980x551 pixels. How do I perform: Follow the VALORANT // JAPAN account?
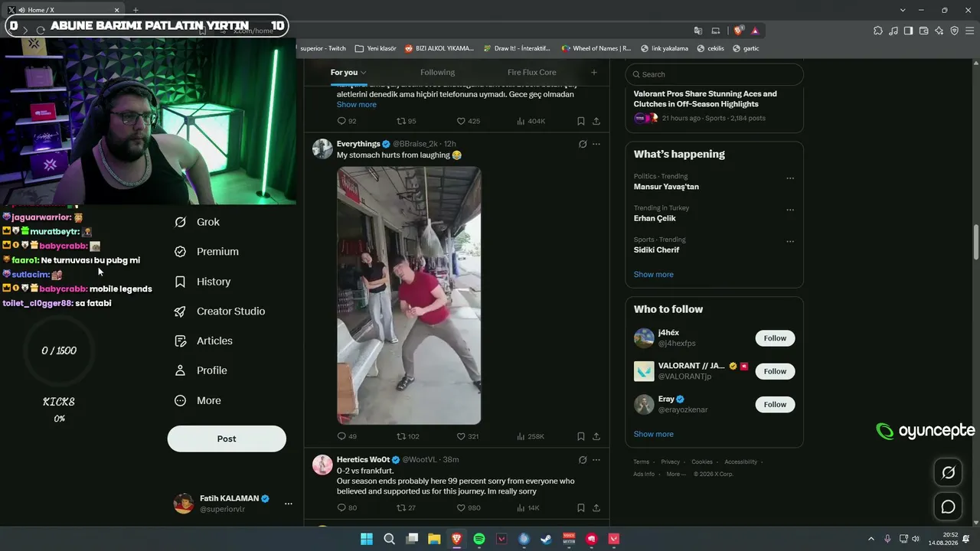(775, 371)
